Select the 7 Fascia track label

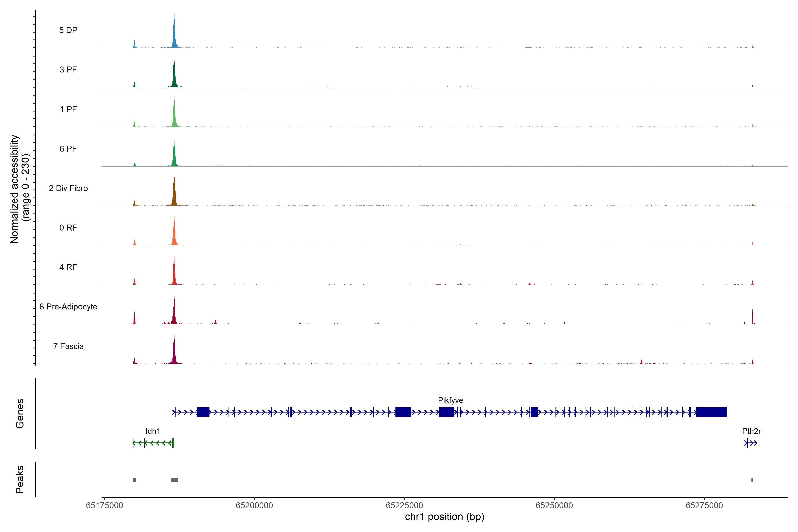pos(68,346)
